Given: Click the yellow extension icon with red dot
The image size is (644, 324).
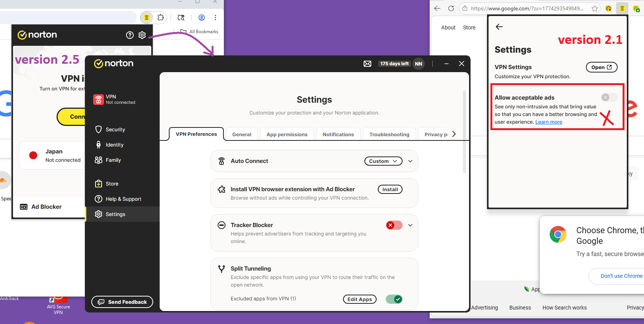Looking at the screenshot, I should 608,8.
